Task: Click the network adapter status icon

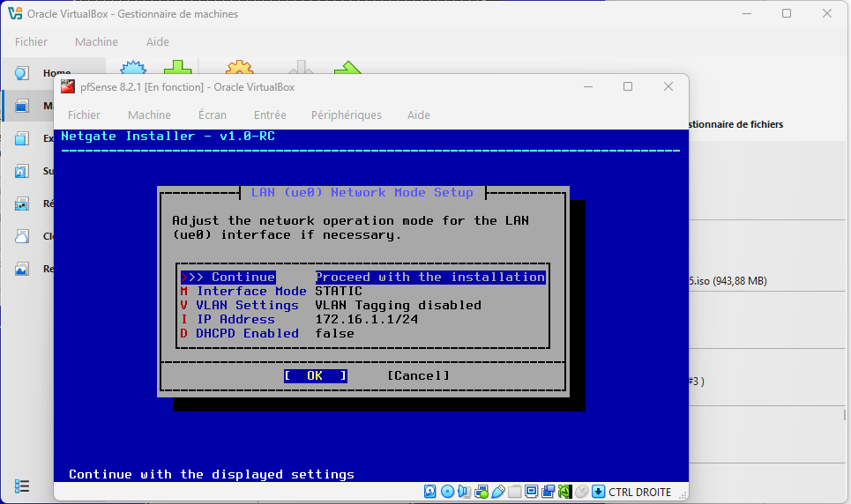Action: [x=481, y=492]
